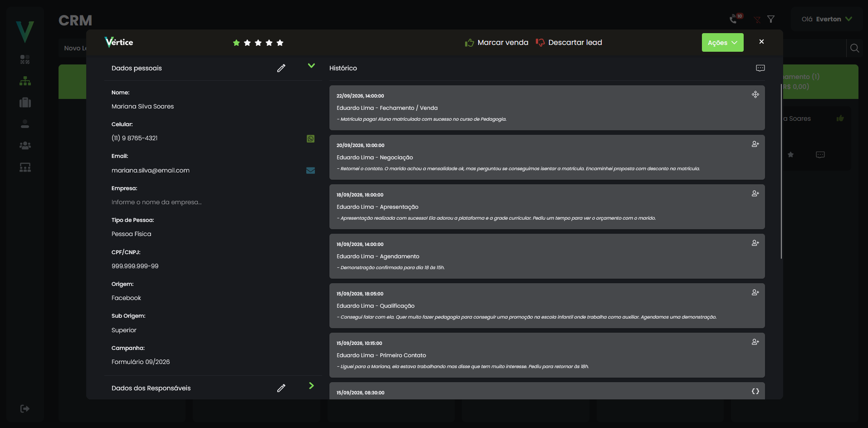The image size is (868, 428).
Task: Click the Origem value Facebook
Action: [x=126, y=298]
